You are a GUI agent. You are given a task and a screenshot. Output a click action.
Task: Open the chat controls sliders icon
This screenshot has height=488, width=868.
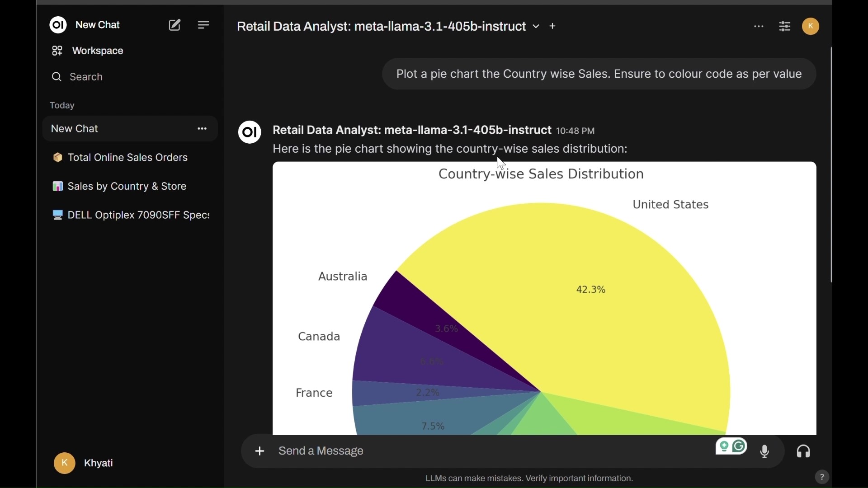785,27
